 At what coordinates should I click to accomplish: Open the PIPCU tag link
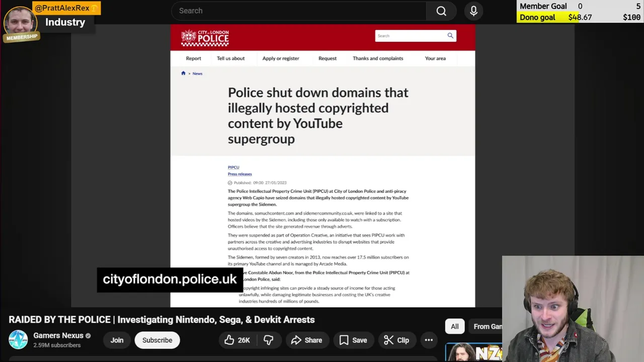tap(233, 167)
